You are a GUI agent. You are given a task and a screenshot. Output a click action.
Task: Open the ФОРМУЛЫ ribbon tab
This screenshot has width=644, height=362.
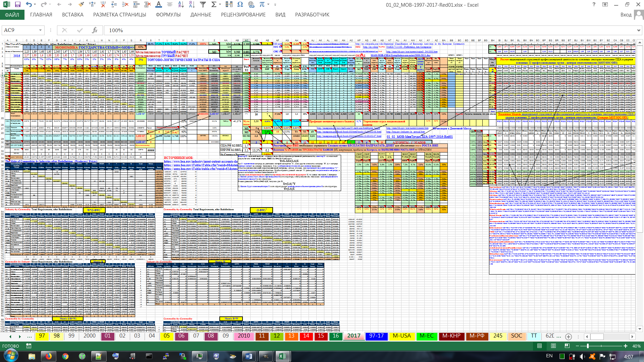(168, 15)
